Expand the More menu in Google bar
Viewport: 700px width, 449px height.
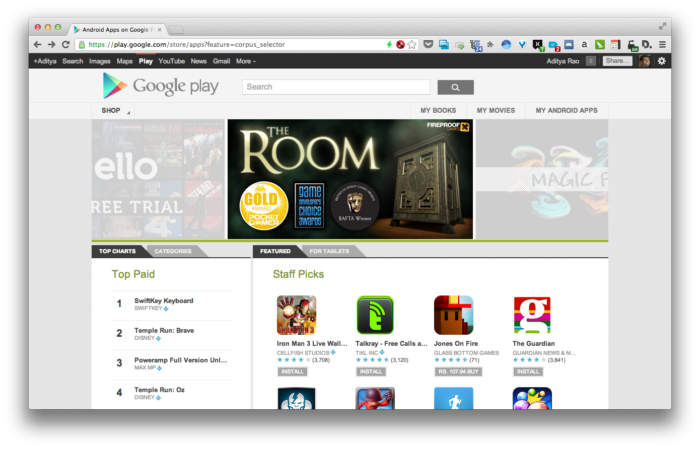[x=246, y=61]
